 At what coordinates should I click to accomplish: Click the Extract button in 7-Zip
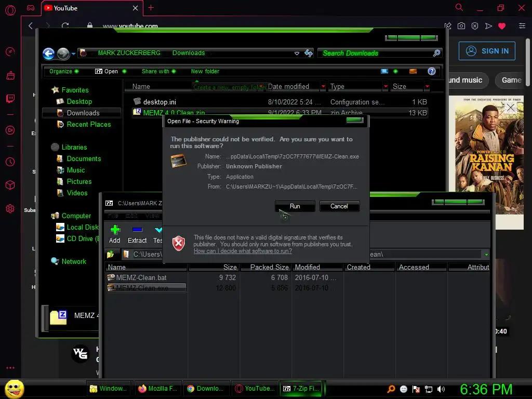click(x=137, y=234)
